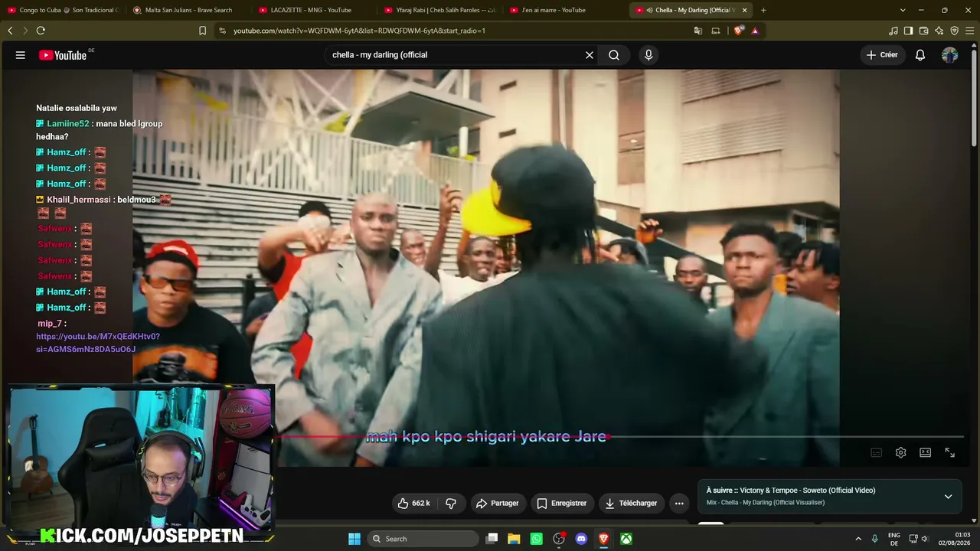Open the YouTube guide hamburger menu
This screenshot has width=980, height=551.
point(21,55)
